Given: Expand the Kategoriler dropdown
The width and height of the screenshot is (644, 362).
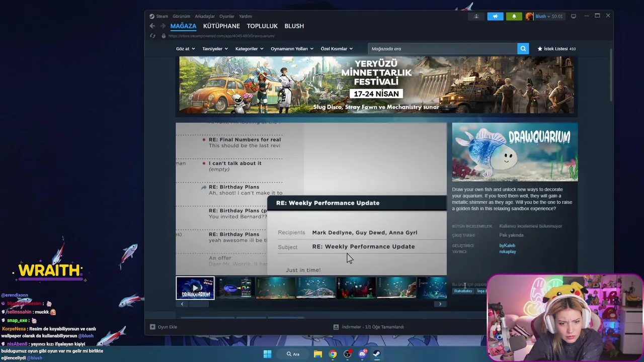Looking at the screenshot, I should [x=250, y=49].
